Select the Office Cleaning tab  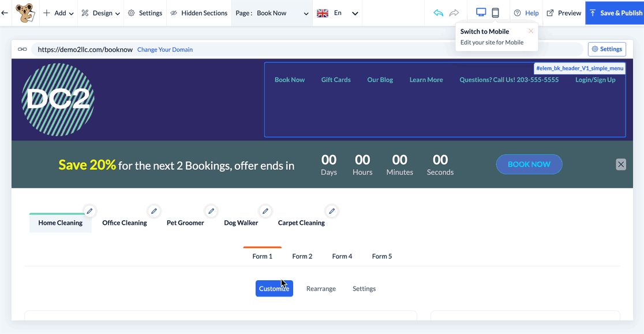(x=125, y=223)
